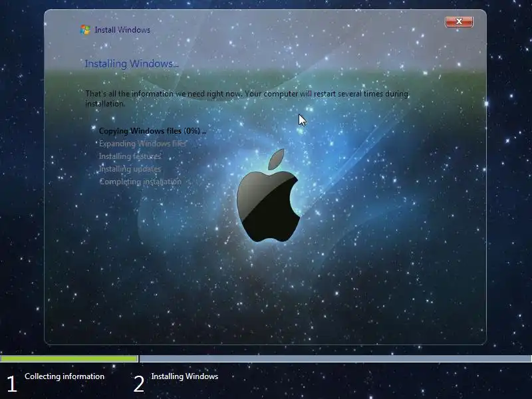Viewport: 532px width, 399px height.
Task: Click 'Copying Windows files (0%)' step
Action: click(152, 131)
